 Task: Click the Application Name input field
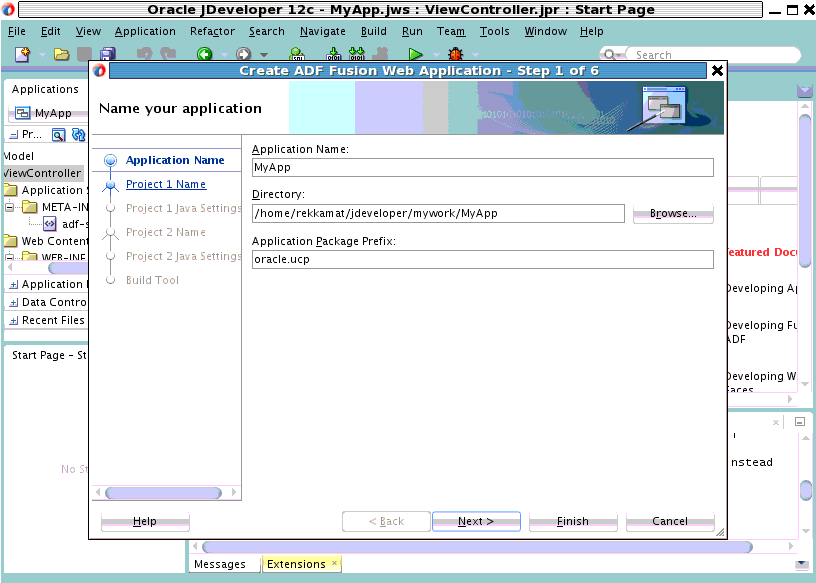[482, 168]
